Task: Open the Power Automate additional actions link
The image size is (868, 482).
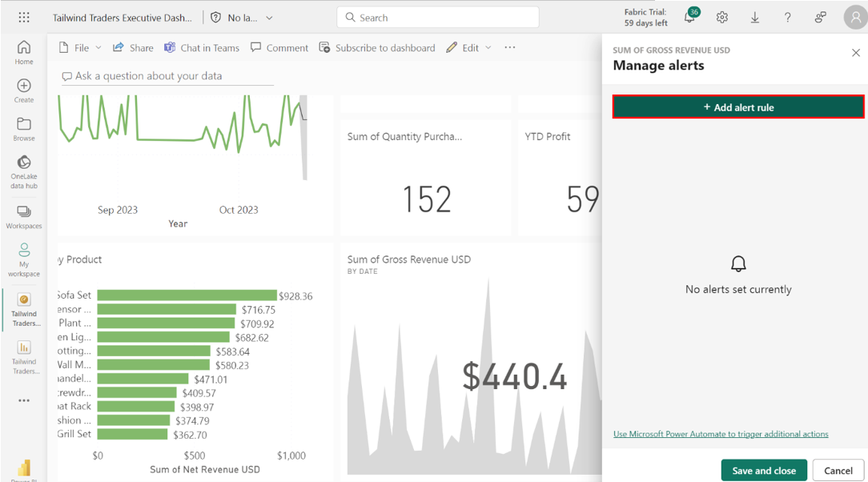Action: coord(721,434)
